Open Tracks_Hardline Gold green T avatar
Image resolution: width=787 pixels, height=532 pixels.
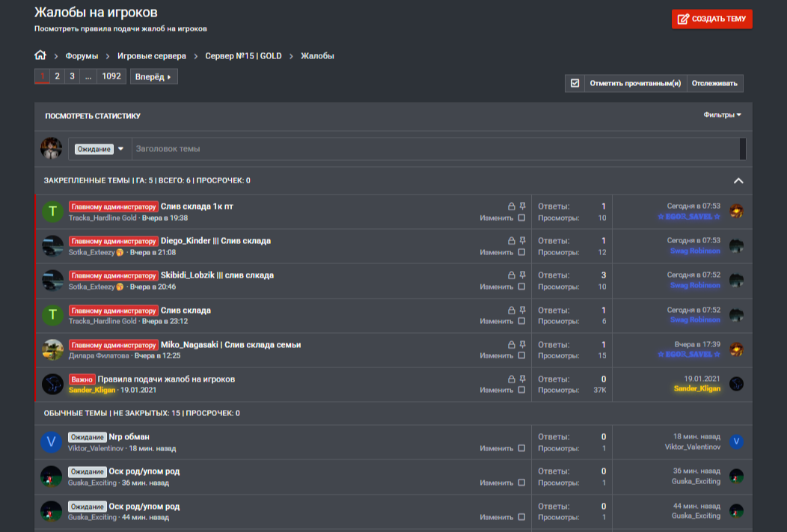point(52,212)
